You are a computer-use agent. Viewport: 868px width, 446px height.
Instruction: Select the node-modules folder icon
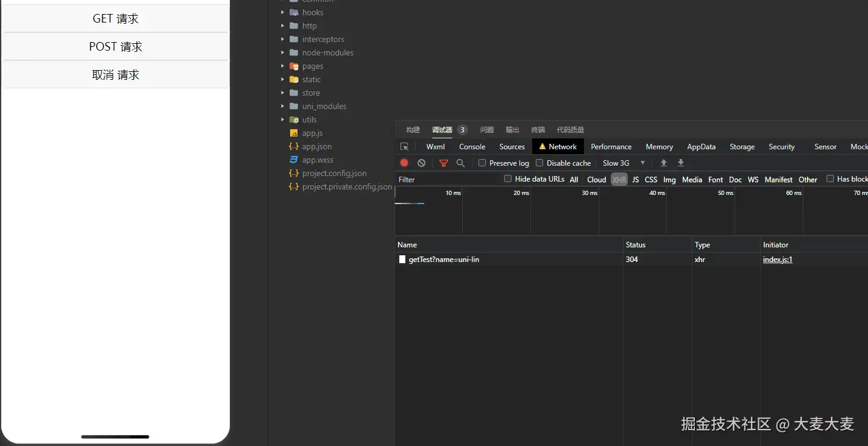point(294,52)
